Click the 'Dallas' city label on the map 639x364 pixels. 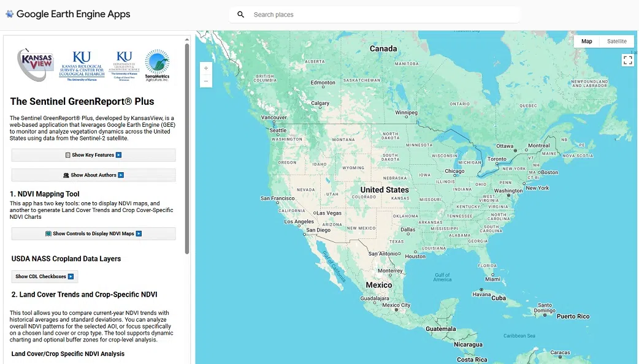point(408,230)
